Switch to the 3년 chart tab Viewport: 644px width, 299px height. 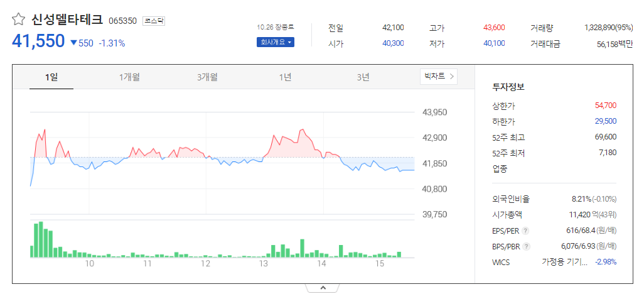tap(363, 77)
